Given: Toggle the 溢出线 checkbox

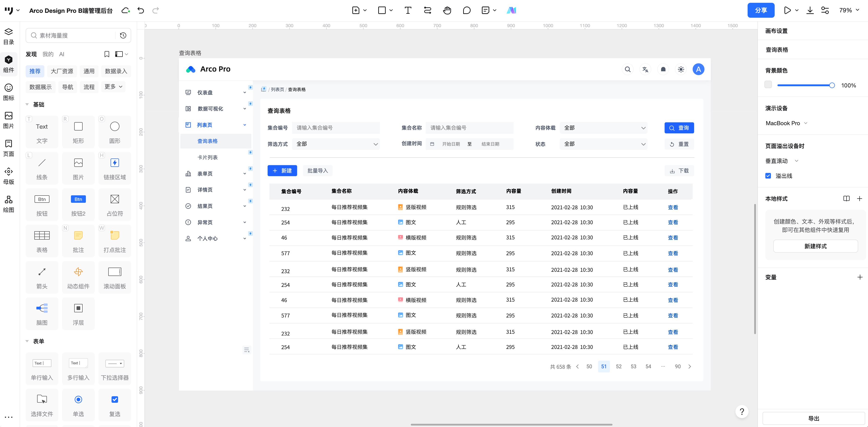Looking at the screenshot, I should (768, 176).
